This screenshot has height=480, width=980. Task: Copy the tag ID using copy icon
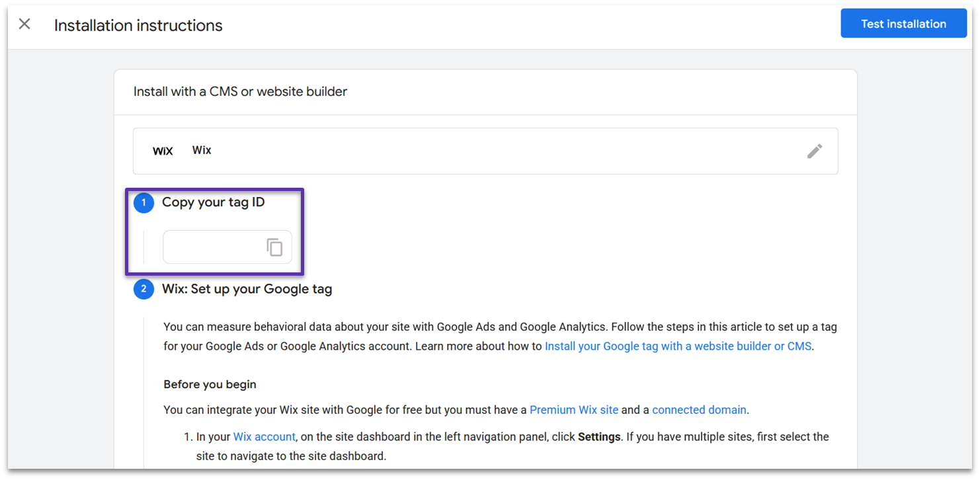274,247
